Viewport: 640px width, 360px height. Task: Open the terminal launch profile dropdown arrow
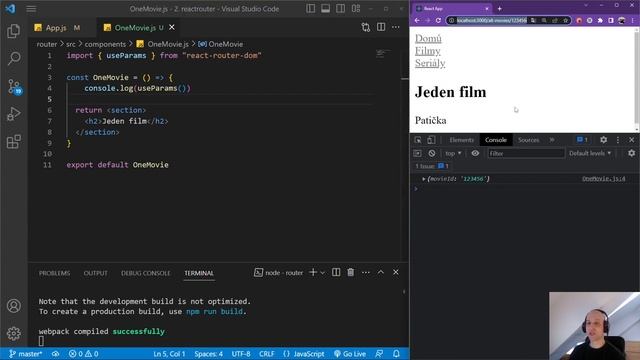322,273
